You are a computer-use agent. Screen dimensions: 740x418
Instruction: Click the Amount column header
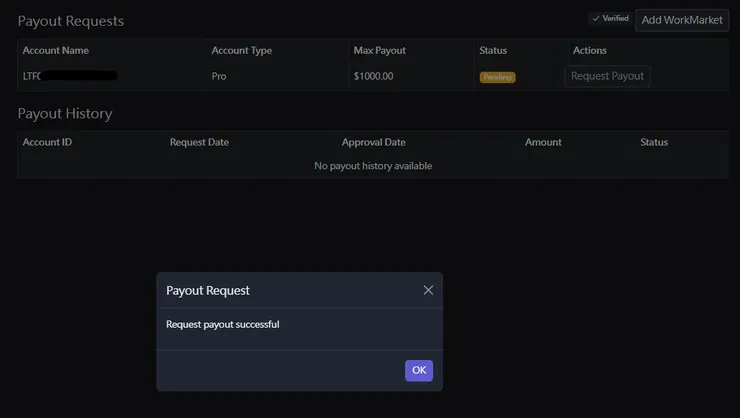coord(543,142)
